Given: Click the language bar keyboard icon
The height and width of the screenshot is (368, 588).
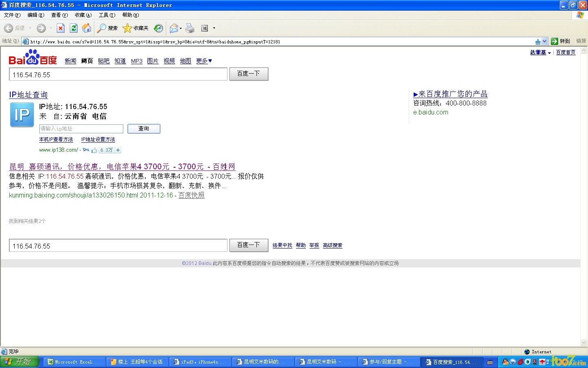Looking at the screenshot, I should point(490,362).
